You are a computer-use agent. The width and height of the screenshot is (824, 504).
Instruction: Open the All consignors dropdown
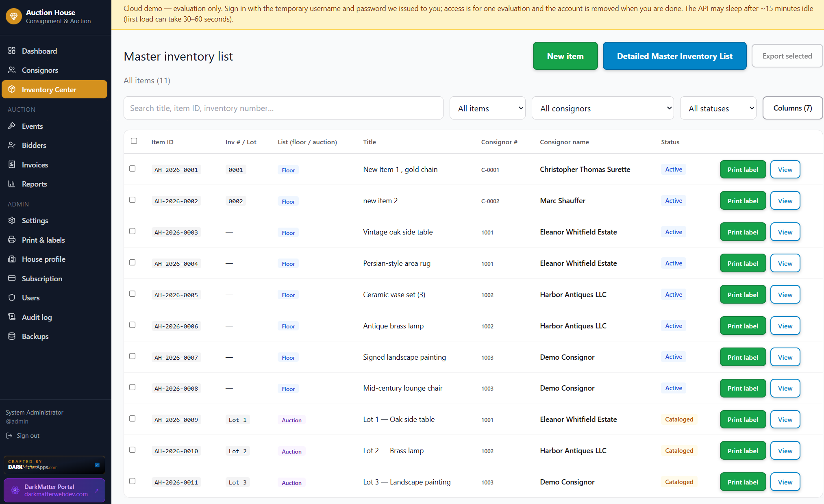(x=602, y=108)
